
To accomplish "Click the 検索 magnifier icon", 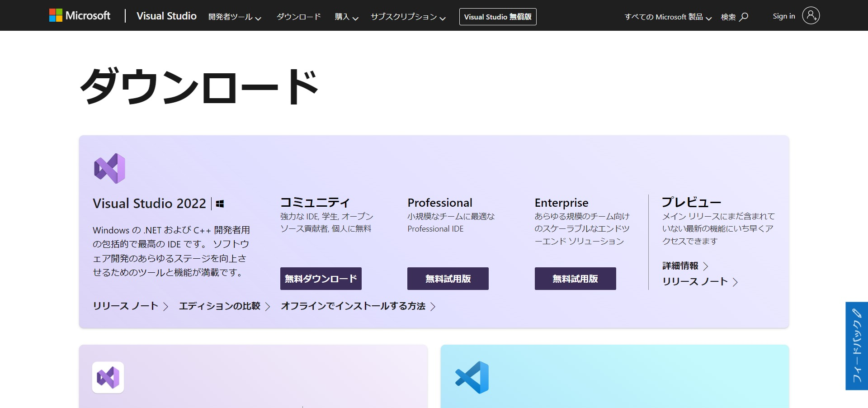I will 744,17.
